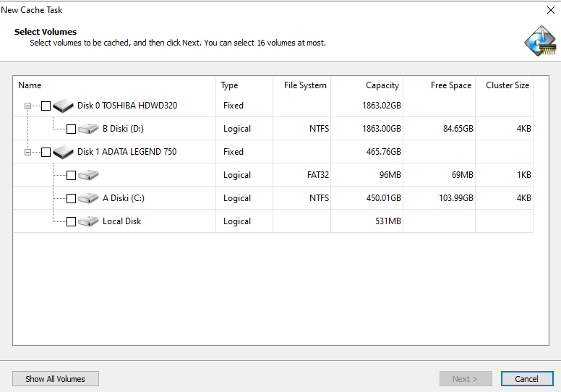Image resolution: width=561 pixels, height=392 pixels.
Task: Check the unnamed FAT32 96MB volume checkbox
Action: [x=71, y=176]
